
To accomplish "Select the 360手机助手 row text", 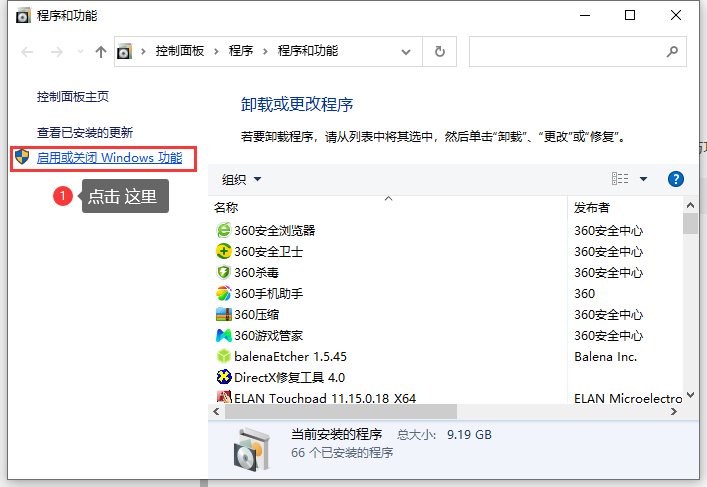I will tap(268, 294).
